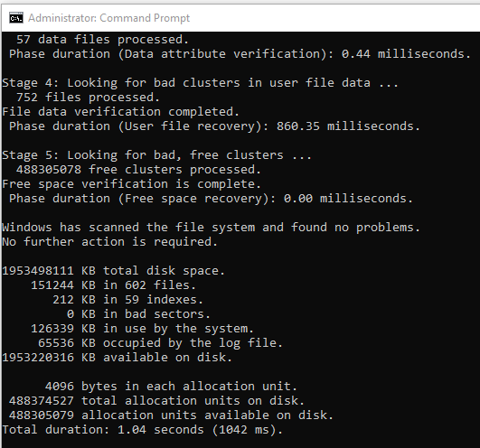Click the 488305078 free clusters number

click(x=49, y=170)
